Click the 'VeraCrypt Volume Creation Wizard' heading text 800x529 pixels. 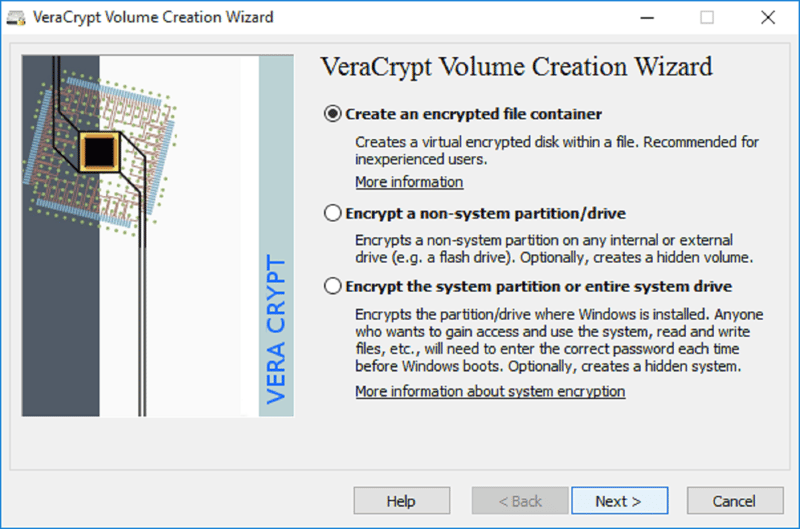pyautogui.click(x=516, y=67)
